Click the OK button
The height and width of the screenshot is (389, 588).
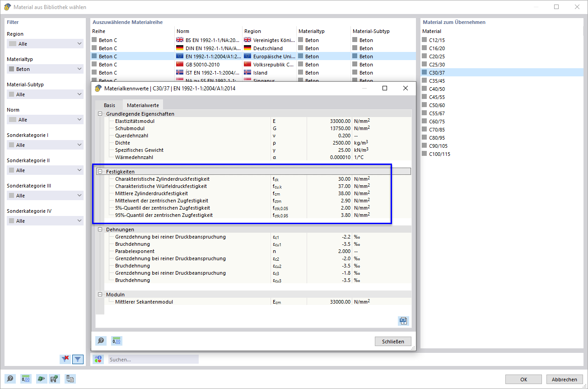pyautogui.click(x=523, y=380)
